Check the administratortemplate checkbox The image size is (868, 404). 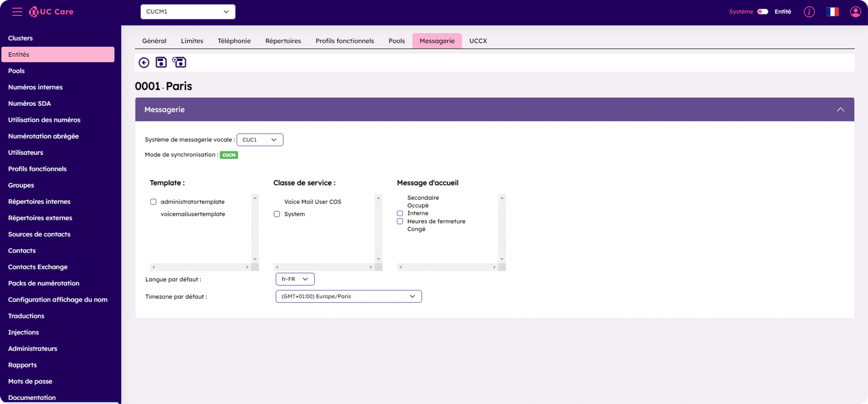click(153, 202)
